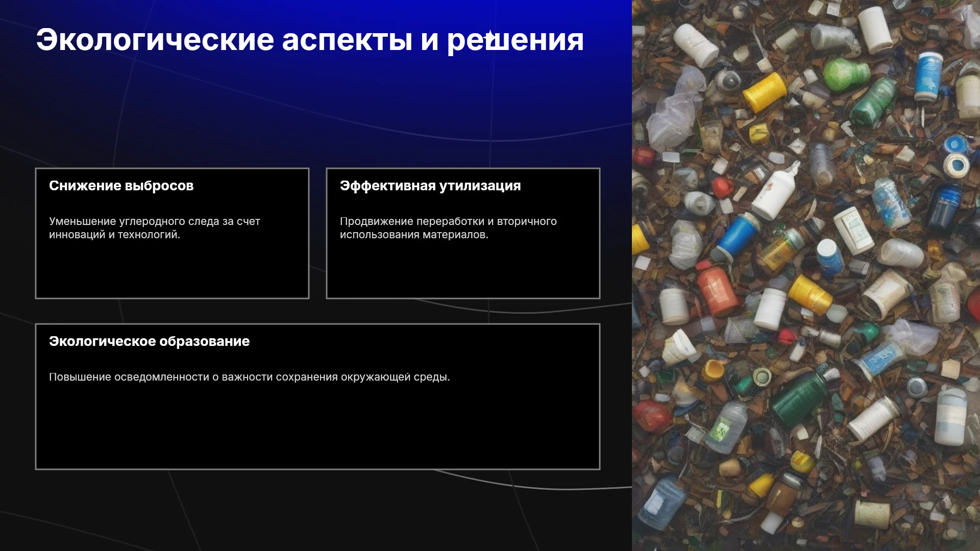Image resolution: width=980 pixels, height=551 pixels.
Task: Click the words "инноваций и технологий"
Action: pyautogui.click(x=114, y=235)
